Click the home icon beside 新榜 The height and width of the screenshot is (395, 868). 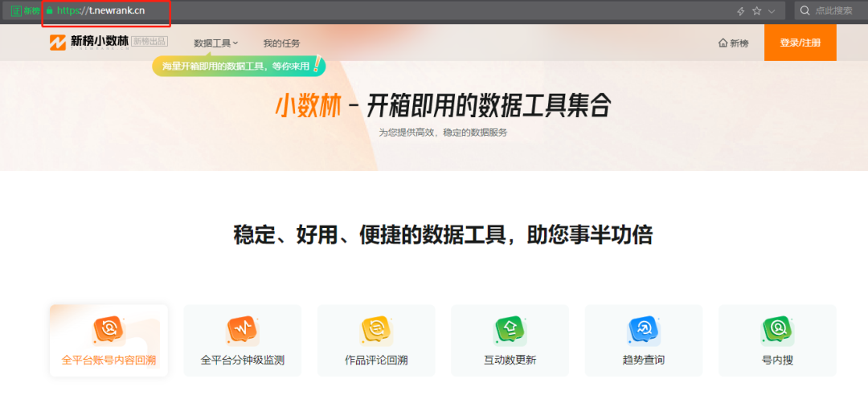click(x=723, y=43)
